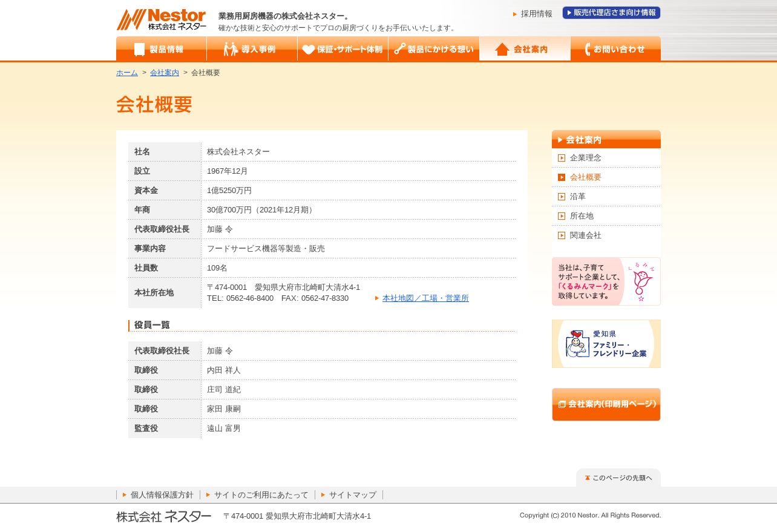Open 関連会社 in the sidebar
This screenshot has width=777, height=532.
point(586,235)
